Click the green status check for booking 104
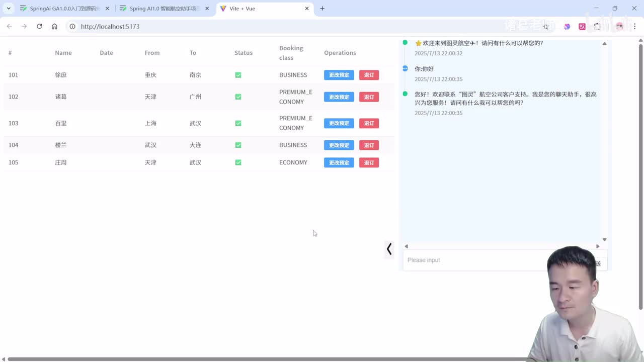 tap(238, 145)
